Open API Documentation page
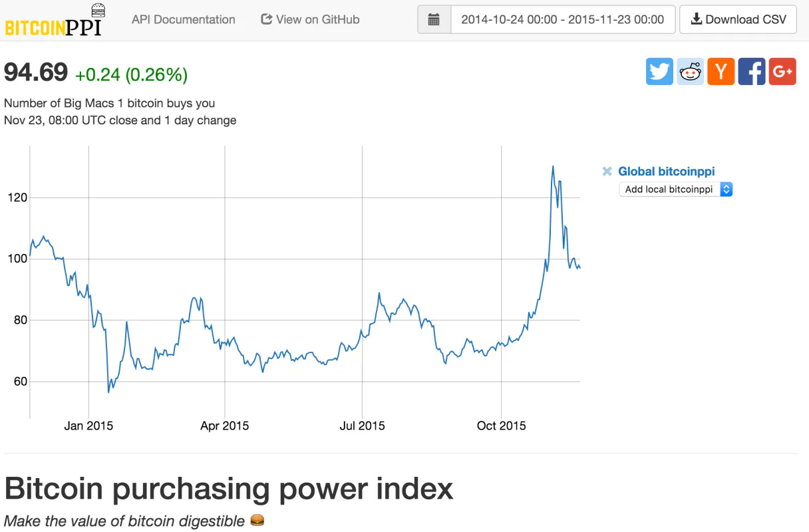 click(183, 20)
